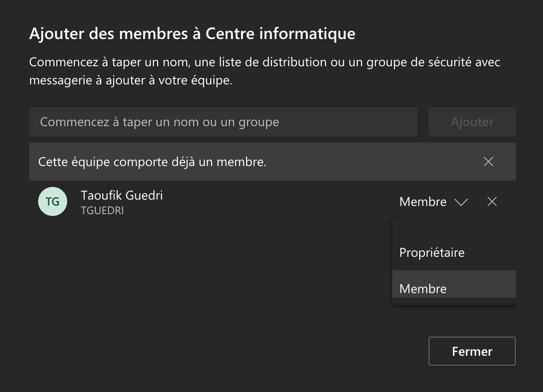This screenshot has width=543, height=392.
Task: Remove Taoufik Guedri from the list
Action: 492,202
